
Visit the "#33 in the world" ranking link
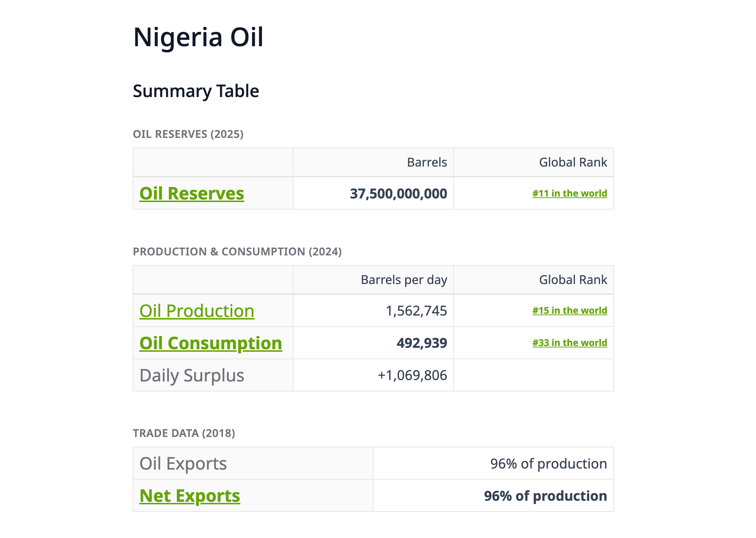(x=570, y=343)
